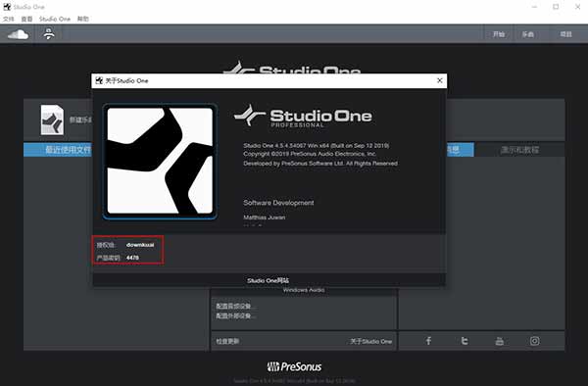Click the Studio One logo thumbnail in dialog

(x=160, y=161)
